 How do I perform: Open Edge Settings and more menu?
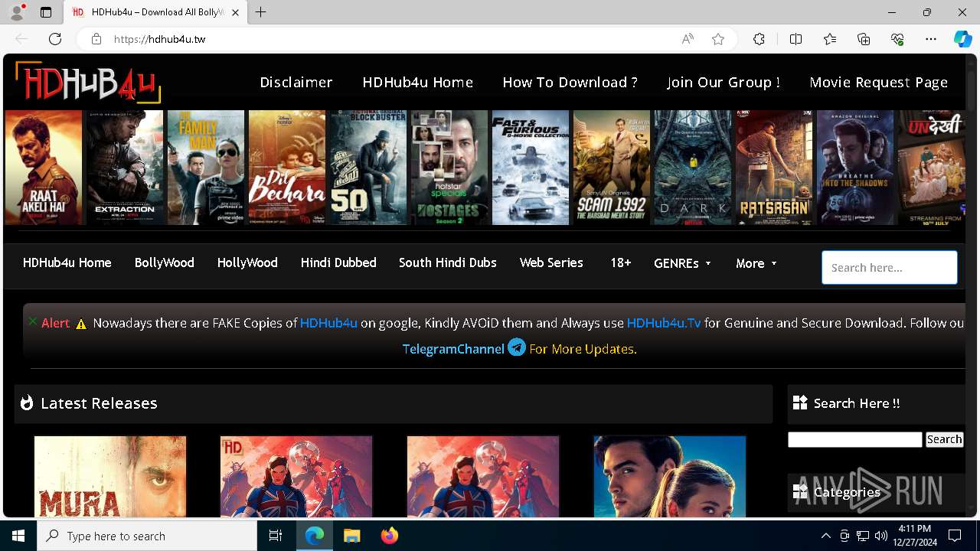(931, 39)
